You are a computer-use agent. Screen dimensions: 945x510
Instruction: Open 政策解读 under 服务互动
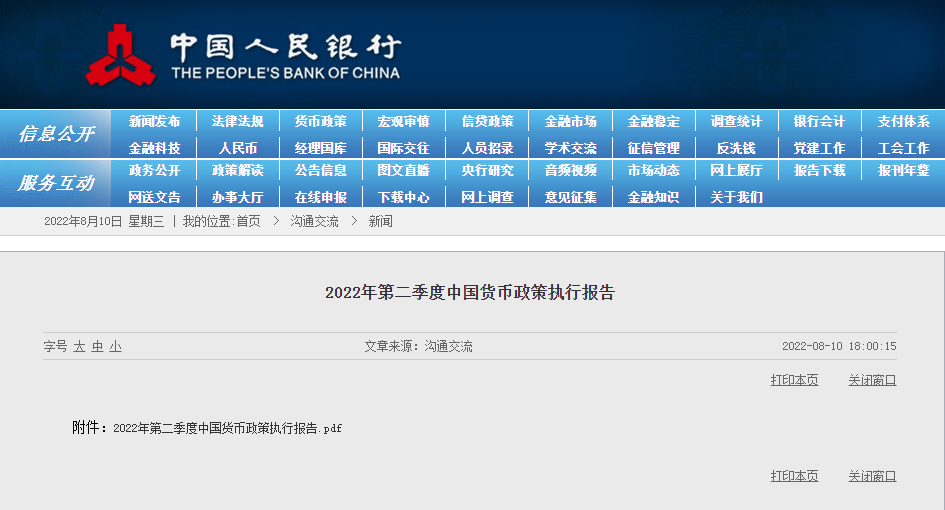237,170
